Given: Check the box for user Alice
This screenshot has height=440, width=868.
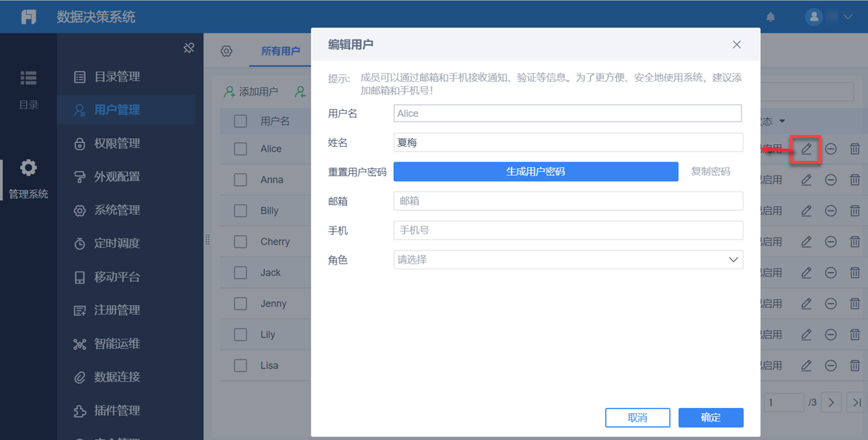Looking at the screenshot, I should point(240,149).
